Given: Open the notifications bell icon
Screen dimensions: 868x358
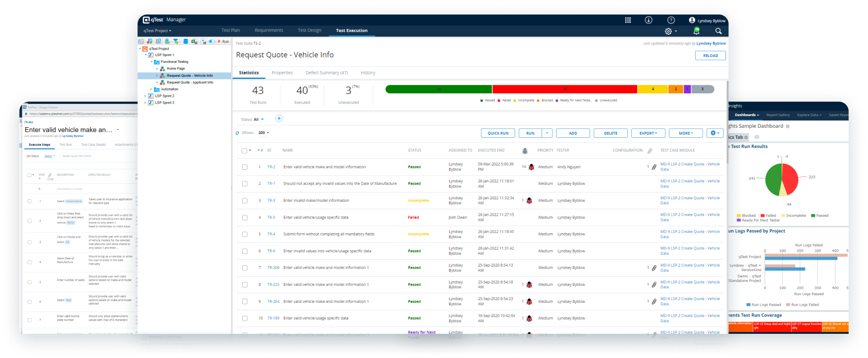Looking at the screenshot, I should pos(696,31).
